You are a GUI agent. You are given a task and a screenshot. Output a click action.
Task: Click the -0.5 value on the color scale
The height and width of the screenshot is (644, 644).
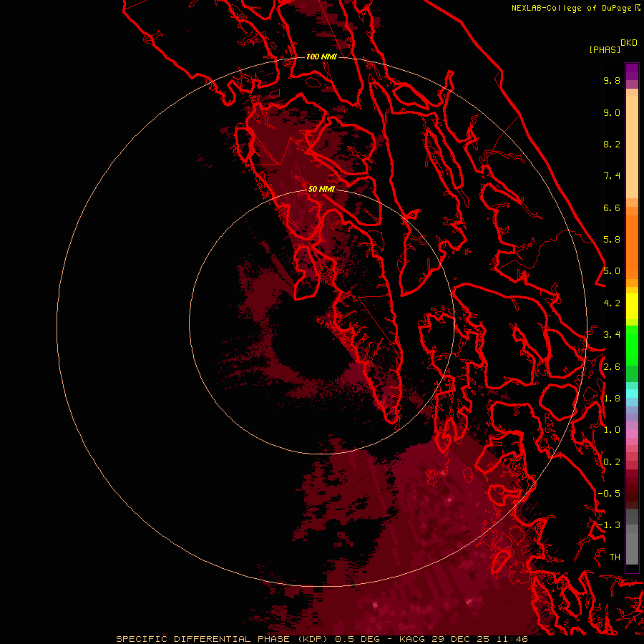(609, 494)
